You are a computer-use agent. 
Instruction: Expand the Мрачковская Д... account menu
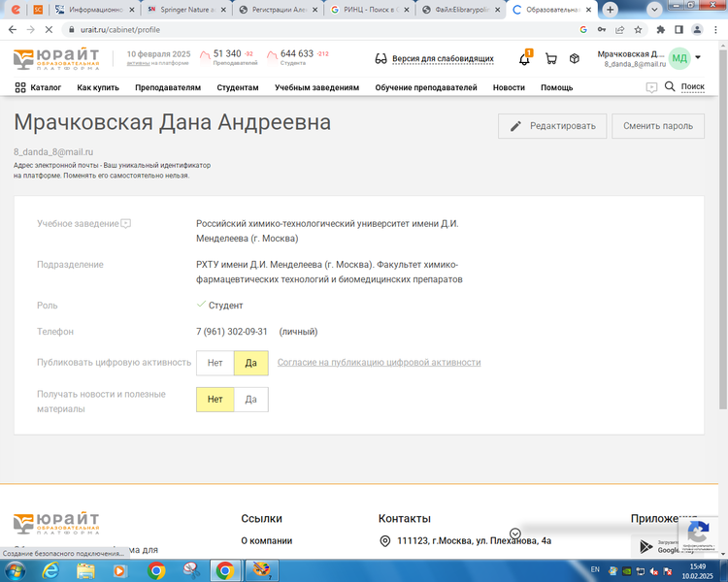coord(631,53)
